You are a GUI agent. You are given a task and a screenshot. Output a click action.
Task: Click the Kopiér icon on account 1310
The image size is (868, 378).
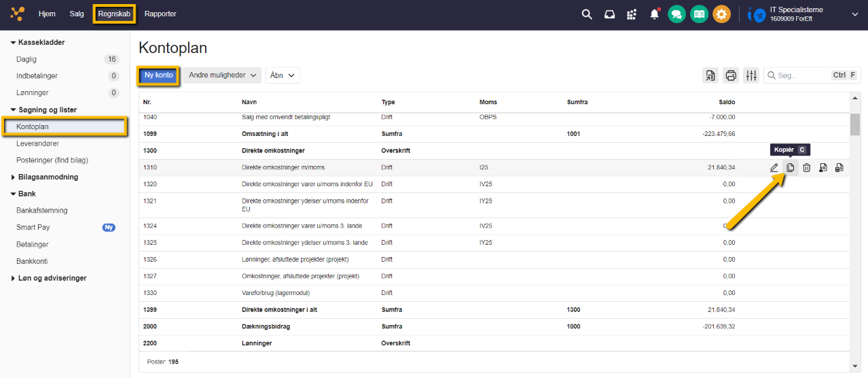[x=790, y=168]
